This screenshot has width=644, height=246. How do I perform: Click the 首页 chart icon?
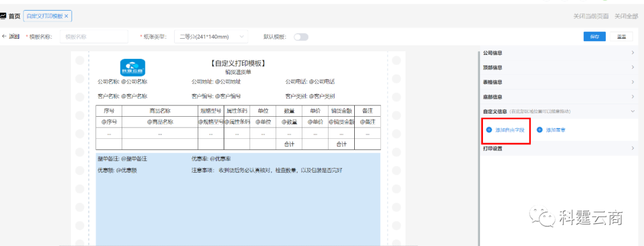(3, 16)
